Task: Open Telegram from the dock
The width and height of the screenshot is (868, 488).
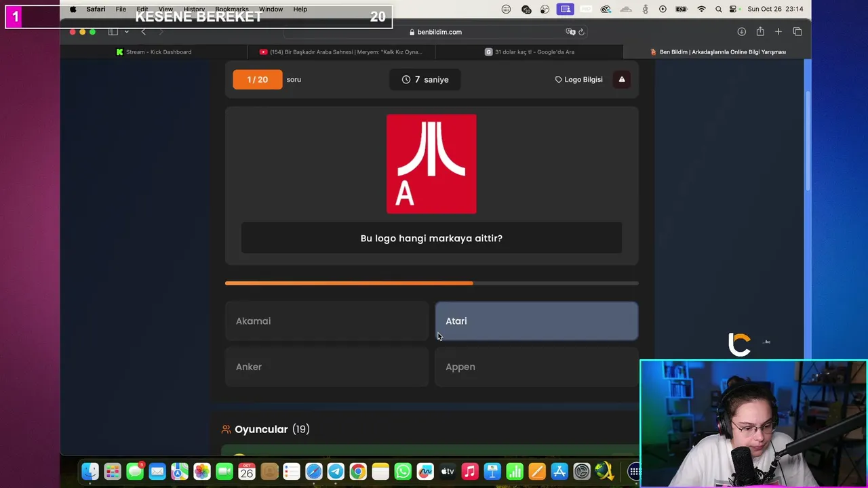Action: (x=336, y=471)
